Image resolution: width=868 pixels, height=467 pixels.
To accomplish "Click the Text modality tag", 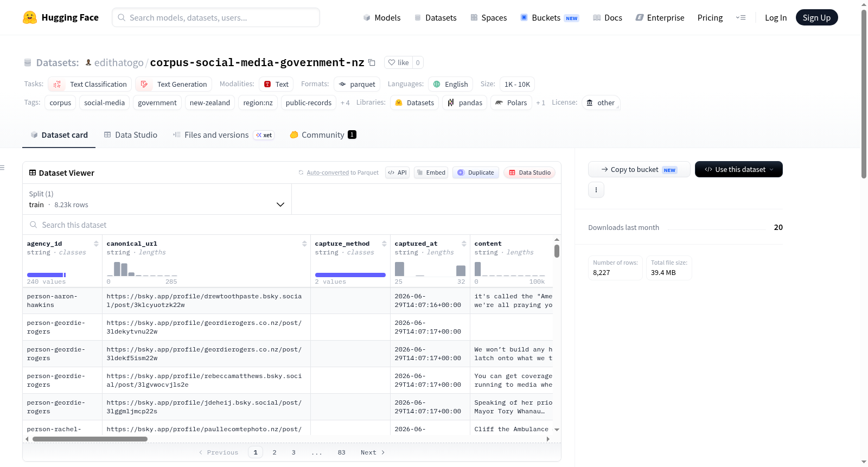I will tap(276, 84).
